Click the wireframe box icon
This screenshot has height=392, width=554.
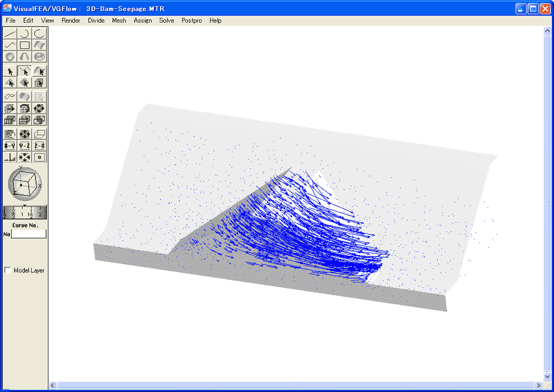[x=39, y=134]
